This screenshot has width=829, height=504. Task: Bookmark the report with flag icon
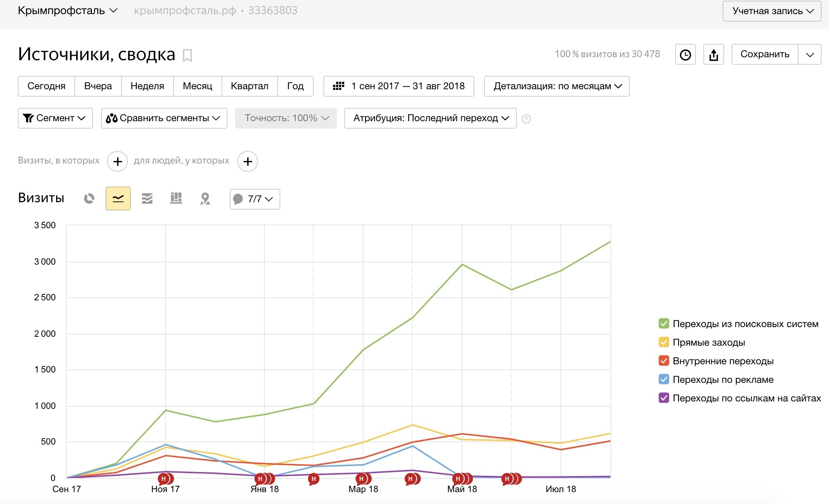pyautogui.click(x=187, y=56)
